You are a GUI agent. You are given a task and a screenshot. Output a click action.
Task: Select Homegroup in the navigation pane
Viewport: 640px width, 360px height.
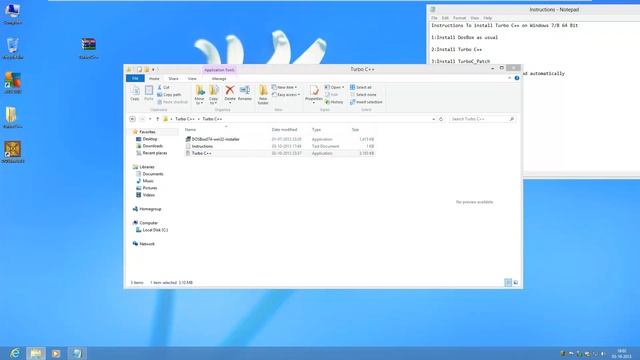(147, 209)
